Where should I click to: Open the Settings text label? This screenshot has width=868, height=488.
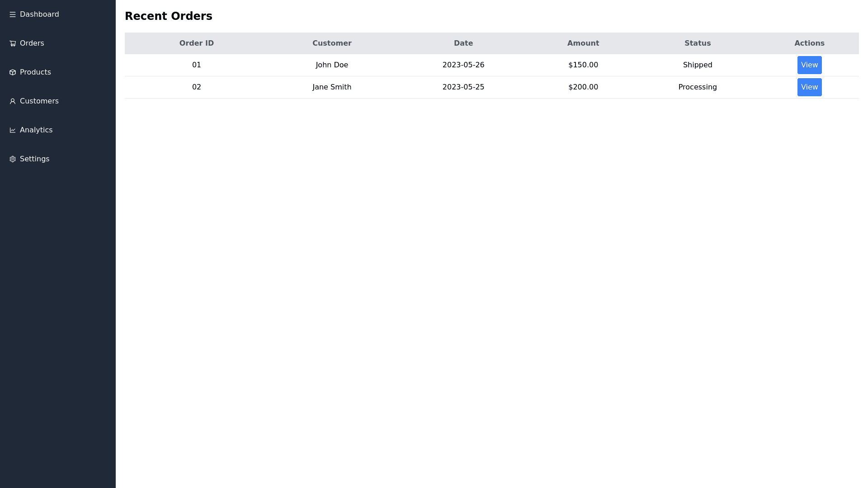tap(35, 159)
